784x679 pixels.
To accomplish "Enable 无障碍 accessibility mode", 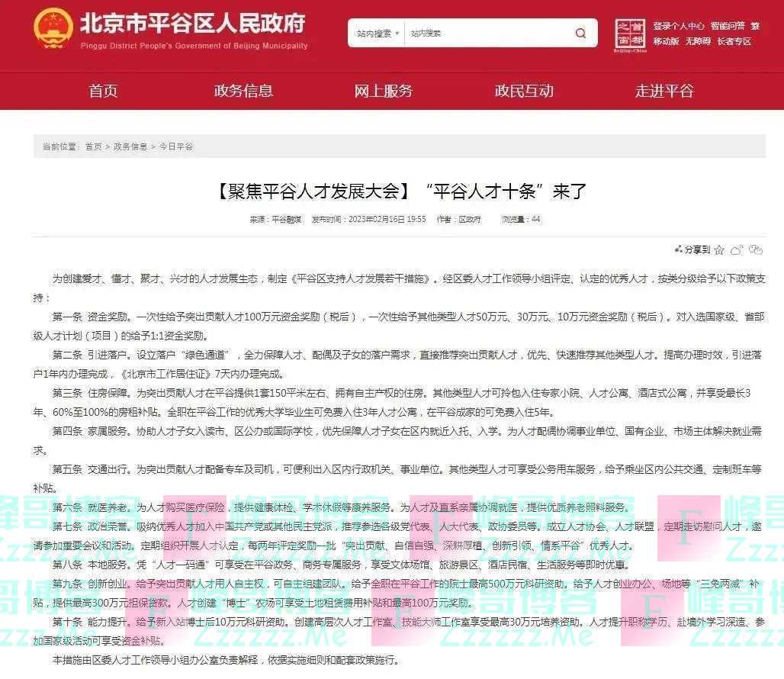I will (x=698, y=41).
